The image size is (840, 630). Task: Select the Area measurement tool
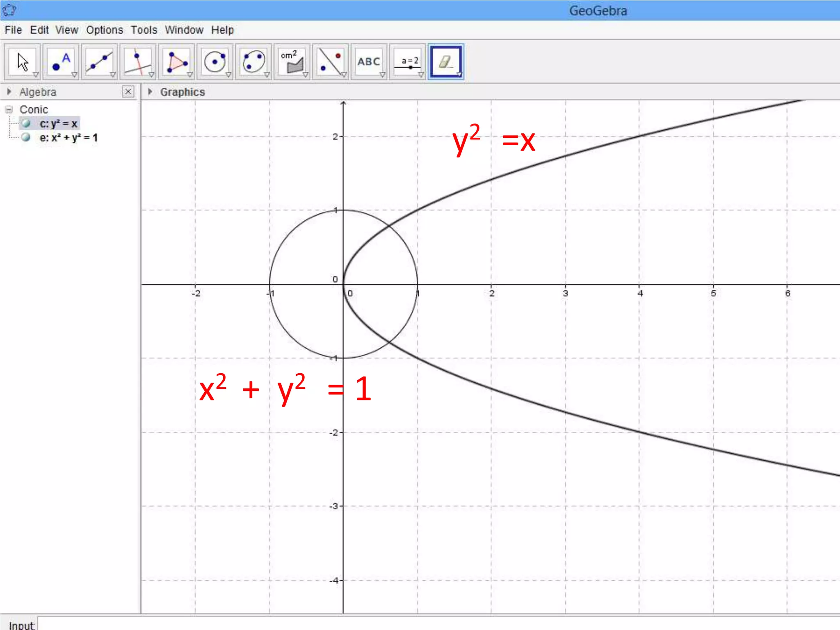coord(292,62)
